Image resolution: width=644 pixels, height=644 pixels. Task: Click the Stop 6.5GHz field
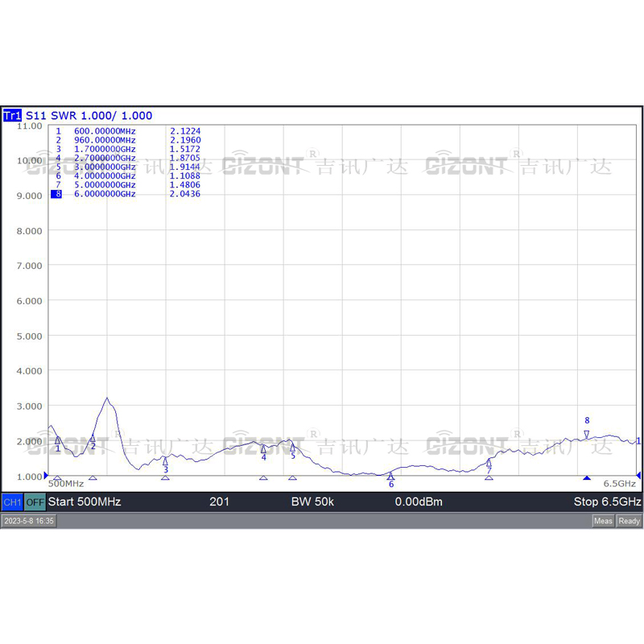607,502
